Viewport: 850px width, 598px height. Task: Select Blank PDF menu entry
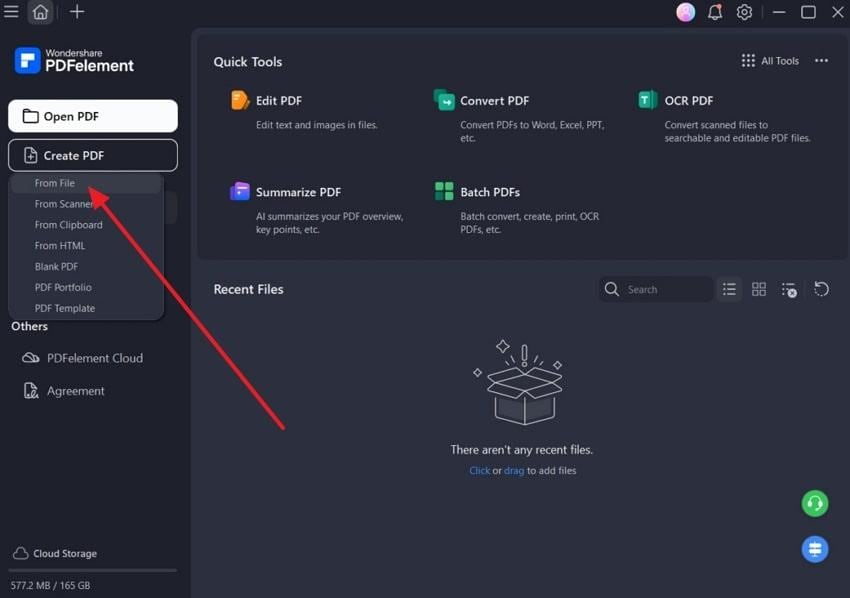86,266
